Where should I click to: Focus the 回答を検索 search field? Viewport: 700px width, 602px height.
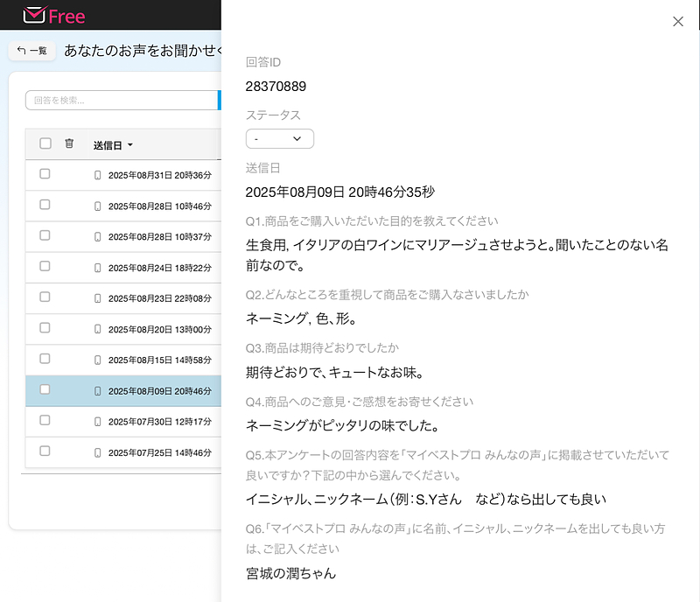point(121,101)
